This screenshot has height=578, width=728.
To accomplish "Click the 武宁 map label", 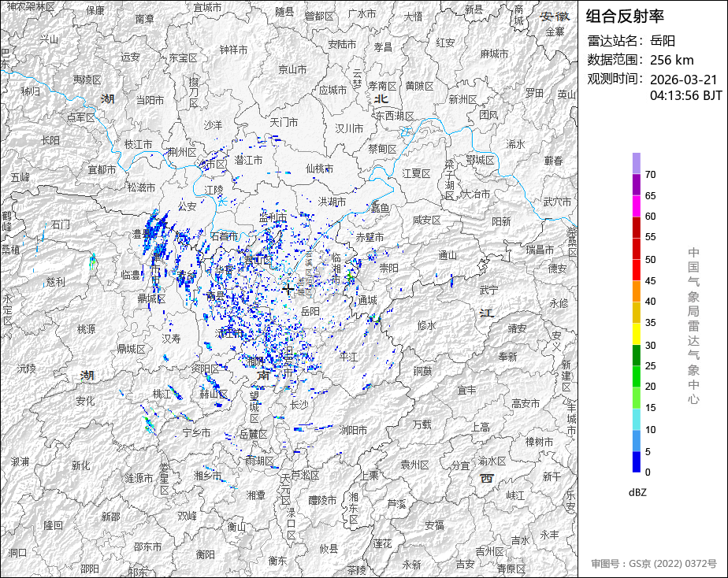I will pyautogui.click(x=488, y=291).
